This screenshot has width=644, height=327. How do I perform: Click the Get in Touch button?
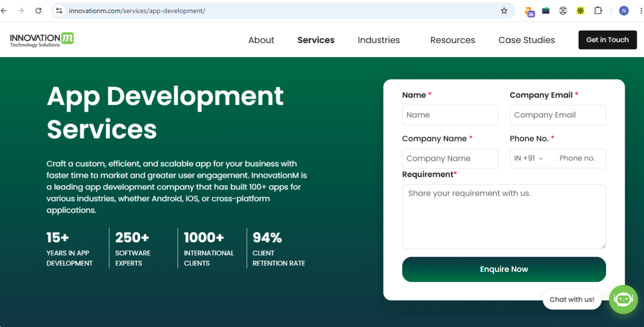pyautogui.click(x=607, y=40)
